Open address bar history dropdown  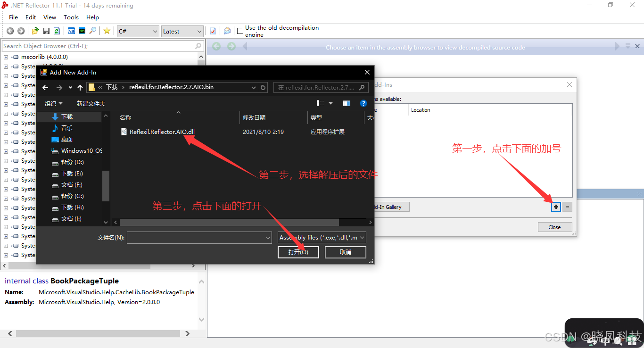[x=254, y=87]
